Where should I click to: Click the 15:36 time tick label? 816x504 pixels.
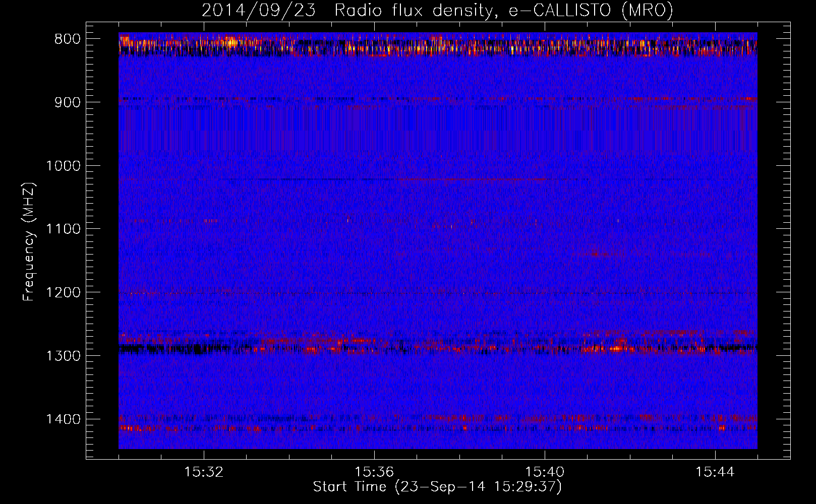[x=374, y=472]
